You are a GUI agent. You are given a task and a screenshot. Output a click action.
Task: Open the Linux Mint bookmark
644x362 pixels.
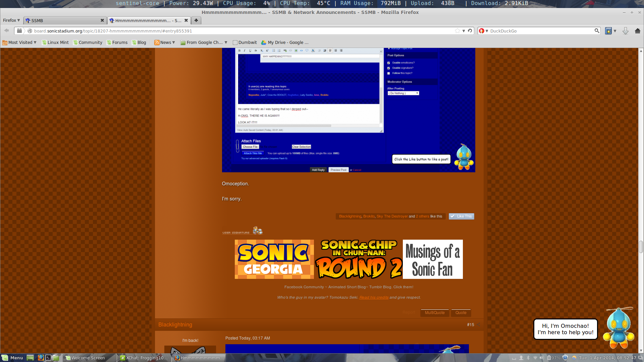click(x=55, y=43)
